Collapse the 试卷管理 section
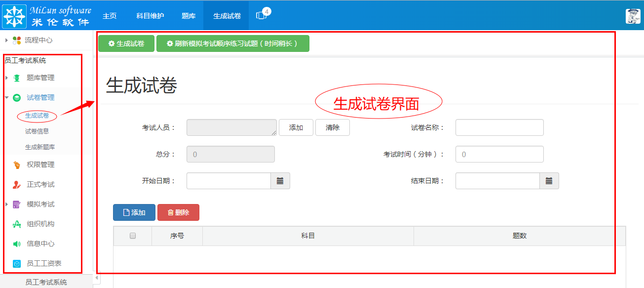 [x=6, y=97]
